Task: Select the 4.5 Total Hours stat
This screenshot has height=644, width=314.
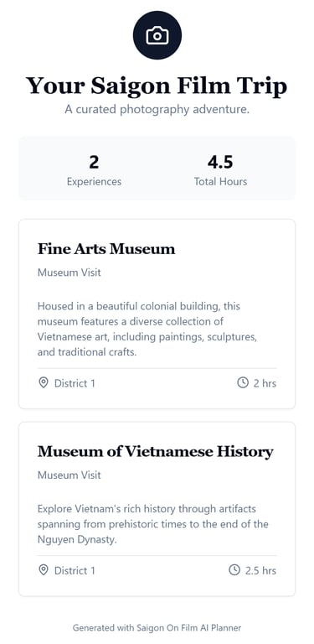Action: pos(220,170)
